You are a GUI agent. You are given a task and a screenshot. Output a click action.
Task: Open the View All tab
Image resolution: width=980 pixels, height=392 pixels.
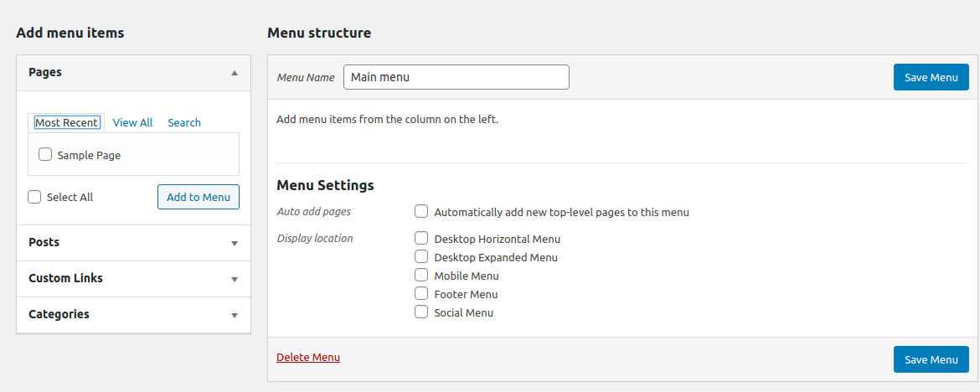point(132,122)
